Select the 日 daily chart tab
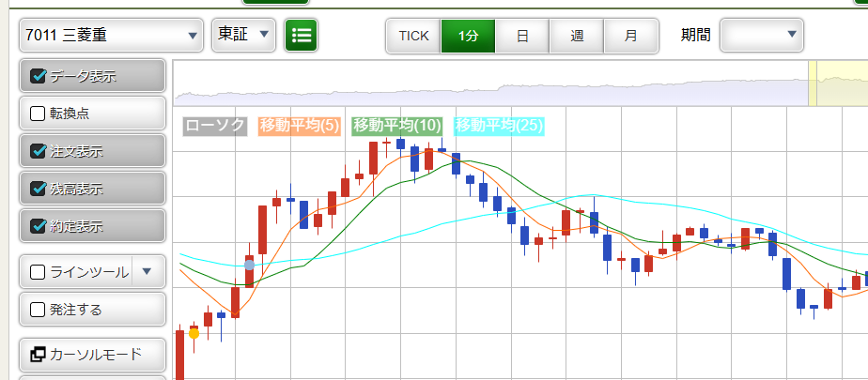 pyautogui.click(x=522, y=36)
